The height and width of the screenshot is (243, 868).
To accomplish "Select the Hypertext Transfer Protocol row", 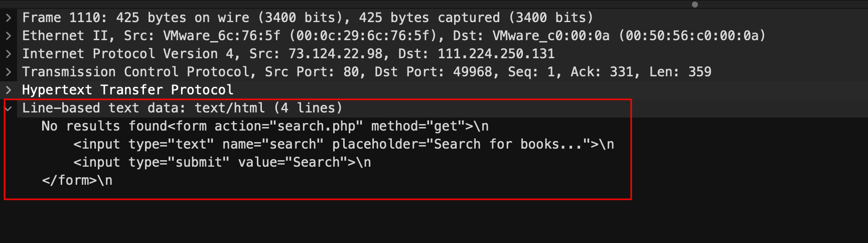I will click(x=127, y=90).
